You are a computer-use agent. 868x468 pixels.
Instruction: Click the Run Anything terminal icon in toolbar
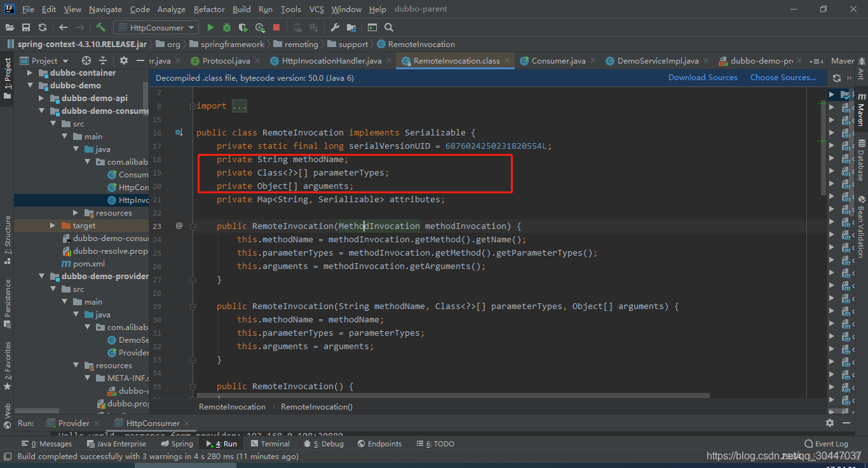click(x=372, y=27)
